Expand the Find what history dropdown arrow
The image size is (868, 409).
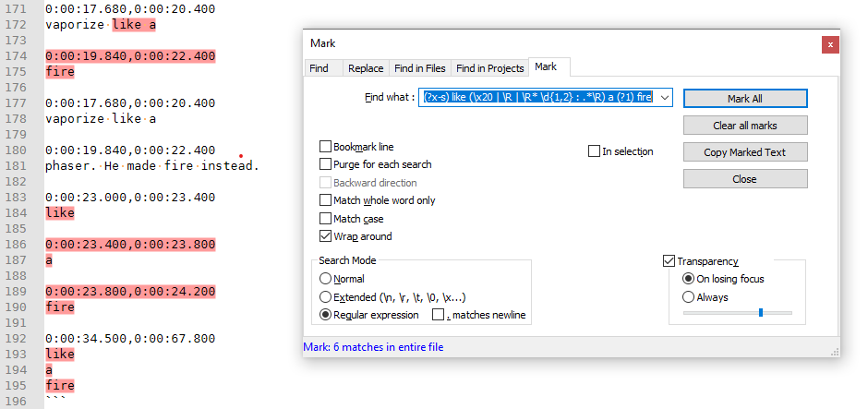[665, 98]
